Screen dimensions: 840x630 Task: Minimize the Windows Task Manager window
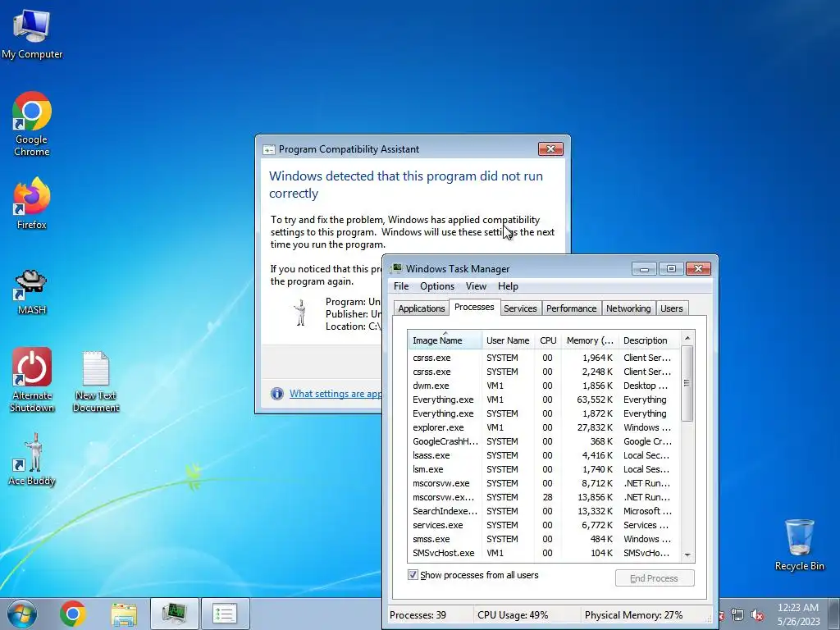click(644, 268)
